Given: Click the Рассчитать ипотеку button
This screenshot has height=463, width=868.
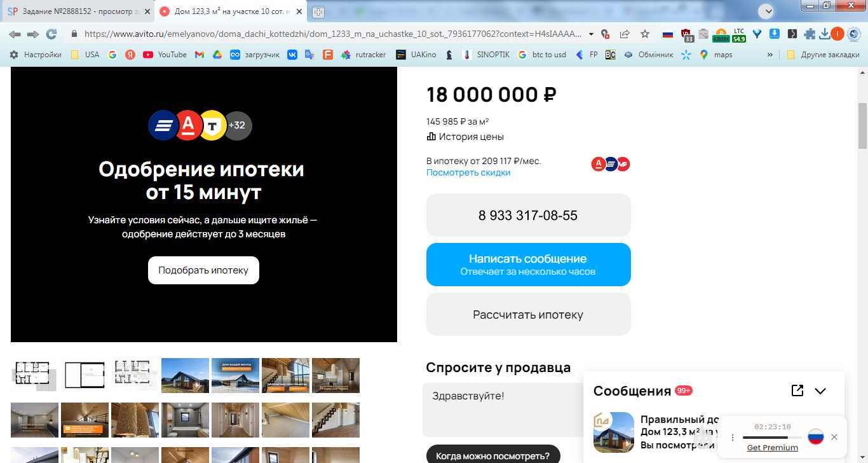Looking at the screenshot, I should click(x=528, y=314).
